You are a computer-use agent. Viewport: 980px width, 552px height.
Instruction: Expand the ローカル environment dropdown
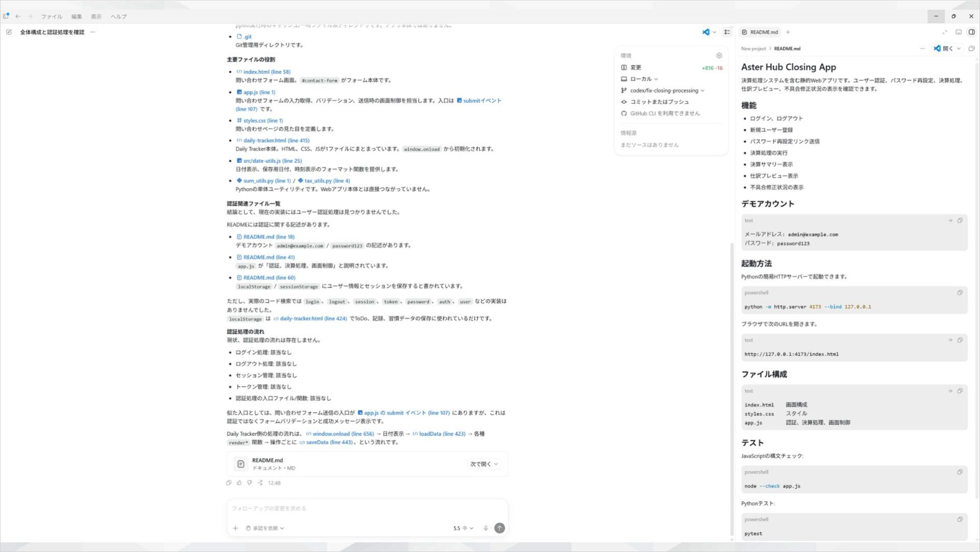click(640, 79)
